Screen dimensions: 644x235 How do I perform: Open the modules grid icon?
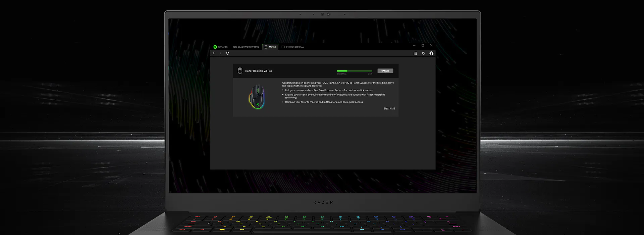[x=415, y=53]
